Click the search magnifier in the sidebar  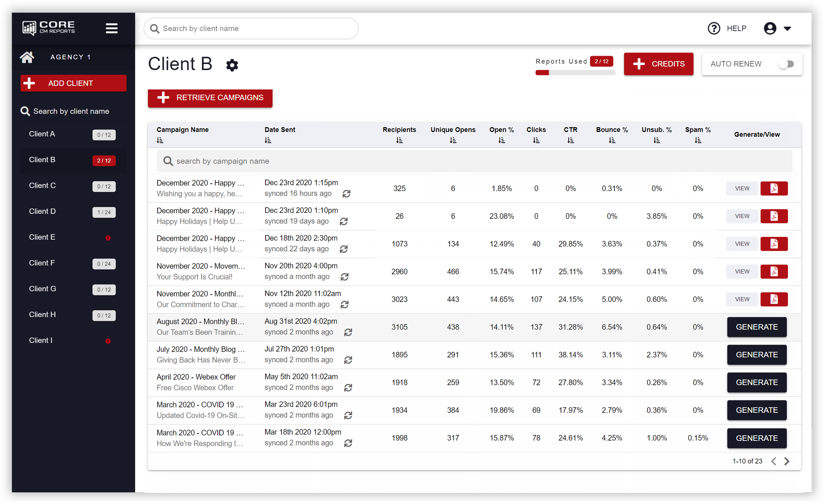pyautogui.click(x=25, y=111)
